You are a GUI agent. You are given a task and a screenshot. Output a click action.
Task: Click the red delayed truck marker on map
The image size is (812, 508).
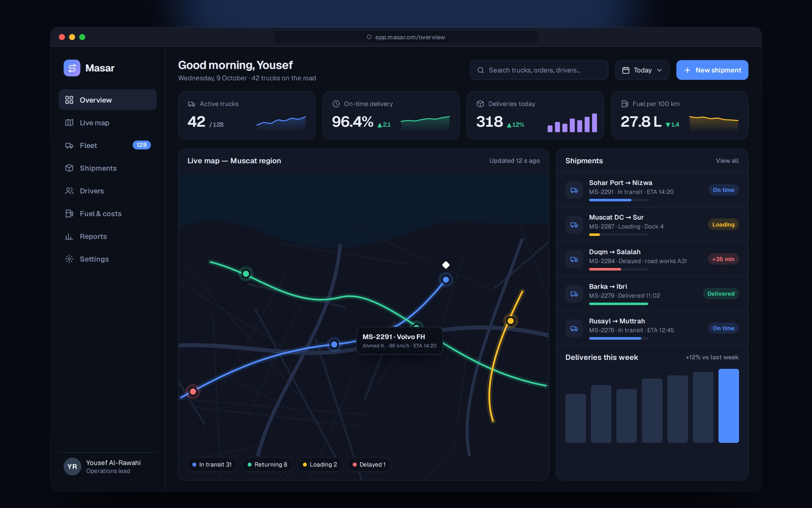click(x=193, y=391)
